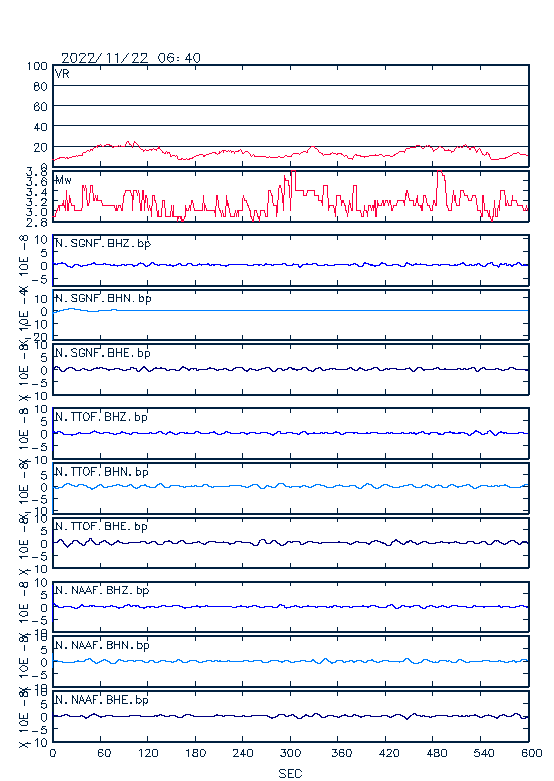Click the Mw panel label
This screenshot has height=781, width=554.
click(63, 180)
